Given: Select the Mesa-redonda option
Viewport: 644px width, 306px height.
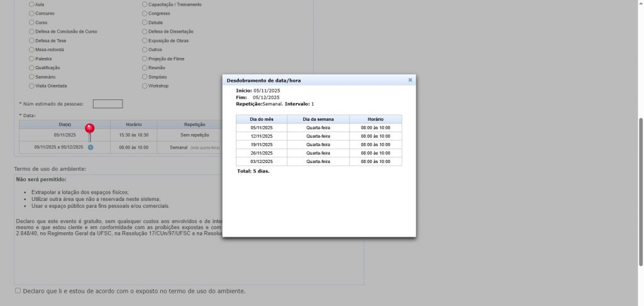Looking at the screenshot, I should click(31, 49).
